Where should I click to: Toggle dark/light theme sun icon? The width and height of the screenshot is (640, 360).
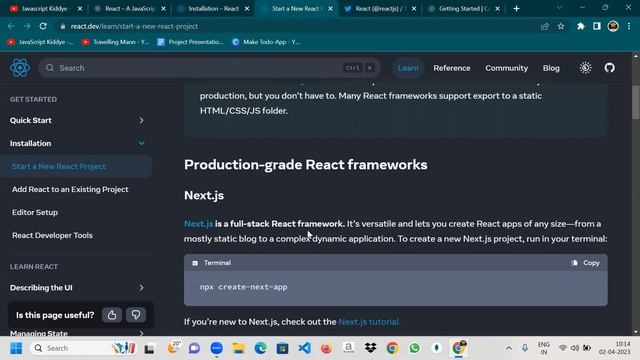[585, 68]
